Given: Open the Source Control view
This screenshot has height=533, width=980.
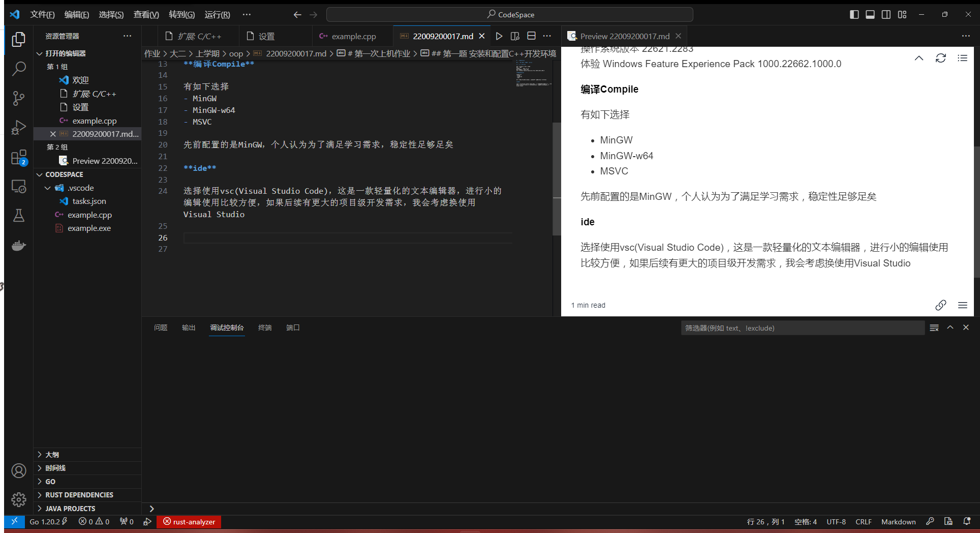Looking at the screenshot, I should pyautogui.click(x=19, y=98).
